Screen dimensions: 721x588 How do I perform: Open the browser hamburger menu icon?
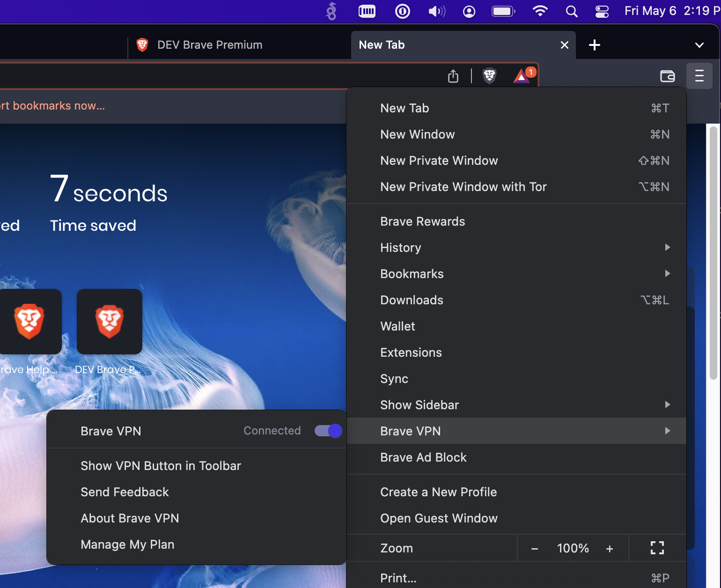tap(699, 75)
